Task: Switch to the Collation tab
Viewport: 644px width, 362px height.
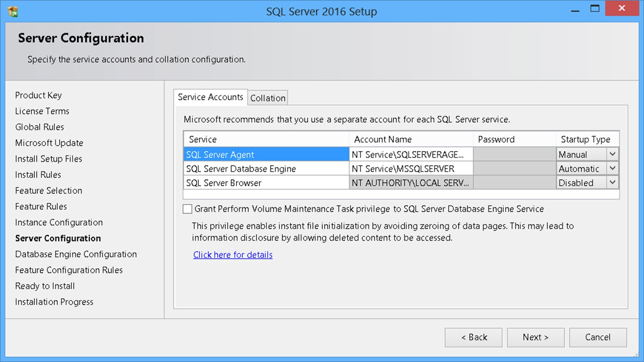Action: tap(268, 98)
